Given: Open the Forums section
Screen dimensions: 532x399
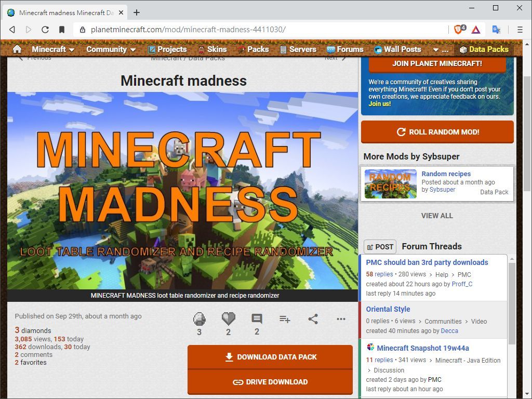Looking at the screenshot, I should (345, 49).
